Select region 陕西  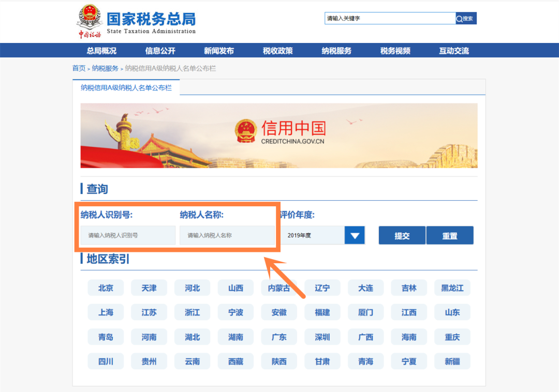pyautogui.click(x=279, y=361)
